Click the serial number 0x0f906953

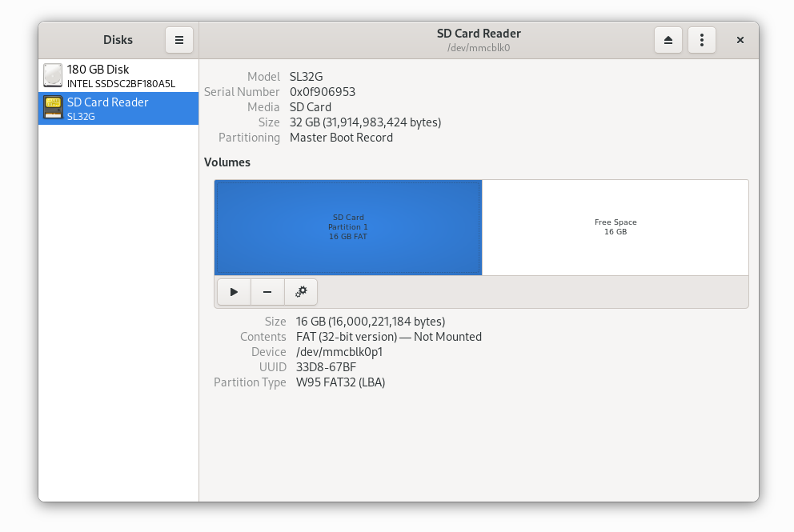click(323, 91)
